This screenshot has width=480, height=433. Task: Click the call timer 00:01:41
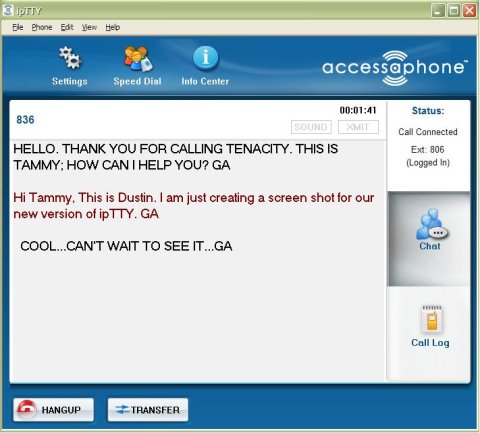[x=358, y=110]
